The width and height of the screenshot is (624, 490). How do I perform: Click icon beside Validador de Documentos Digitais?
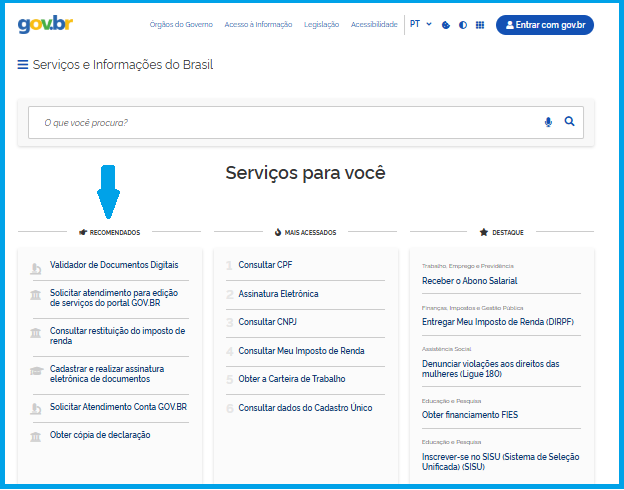click(x=36, y=269)
